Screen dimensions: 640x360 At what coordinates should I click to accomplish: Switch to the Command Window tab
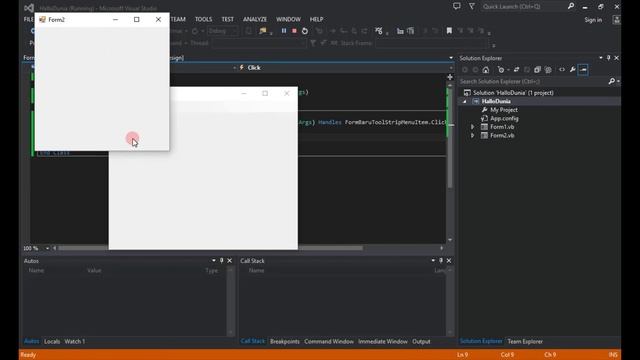click(329, 342)
